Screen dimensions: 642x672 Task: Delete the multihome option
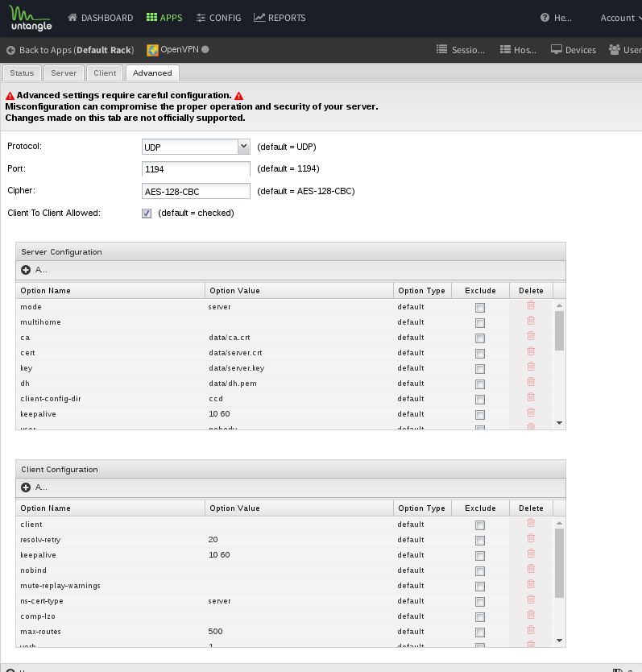[x=531, y=321]
